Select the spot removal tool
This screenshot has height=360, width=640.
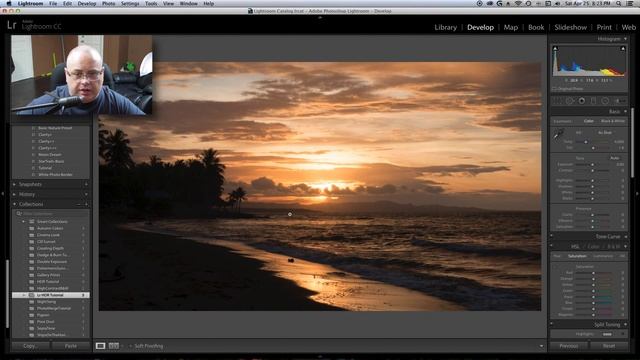point(569,101)
